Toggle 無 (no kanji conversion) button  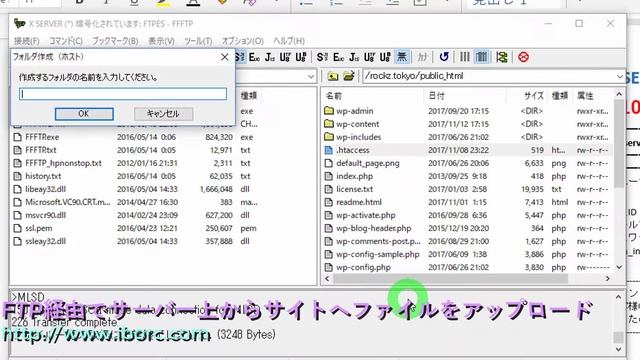(402, 57)
